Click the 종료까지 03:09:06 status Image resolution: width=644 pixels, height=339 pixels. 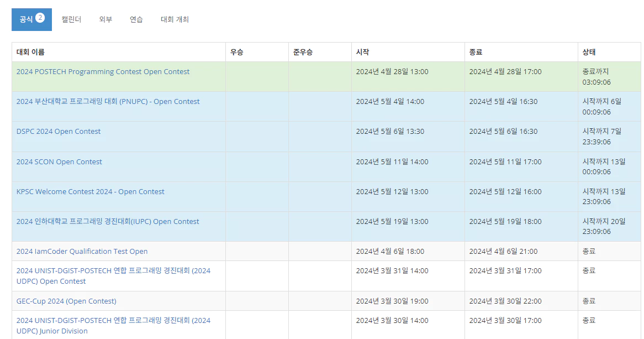tap(597, 77)
